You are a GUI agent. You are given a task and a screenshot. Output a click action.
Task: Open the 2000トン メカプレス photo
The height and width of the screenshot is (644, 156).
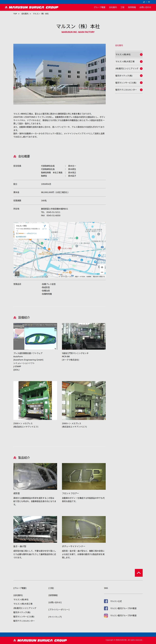coord(84,401)
